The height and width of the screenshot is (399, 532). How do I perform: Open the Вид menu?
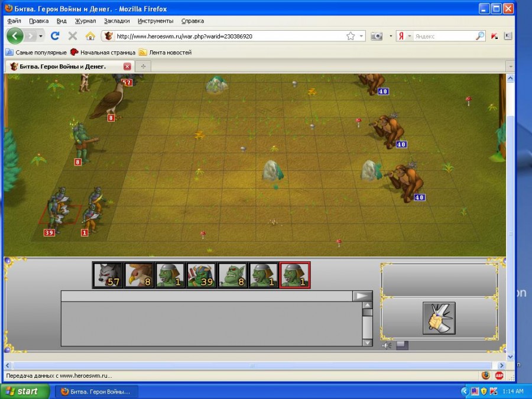[x=61, y=21]
